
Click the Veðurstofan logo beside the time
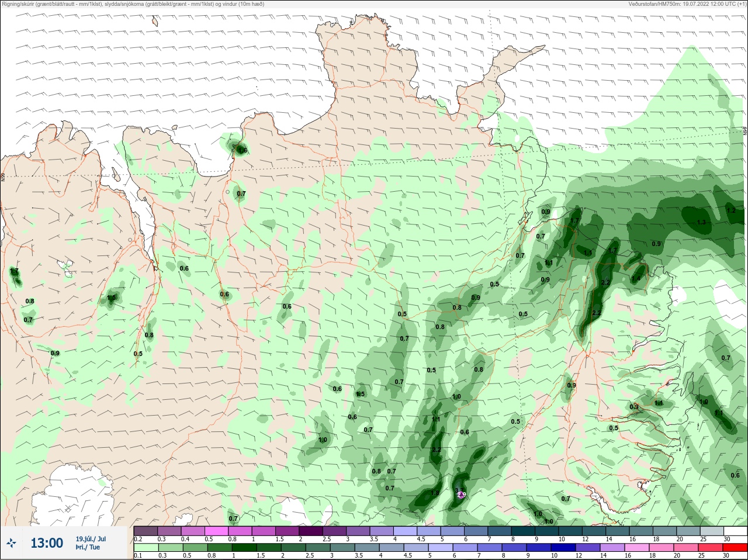pyautogui.click(x=11, y=544)
